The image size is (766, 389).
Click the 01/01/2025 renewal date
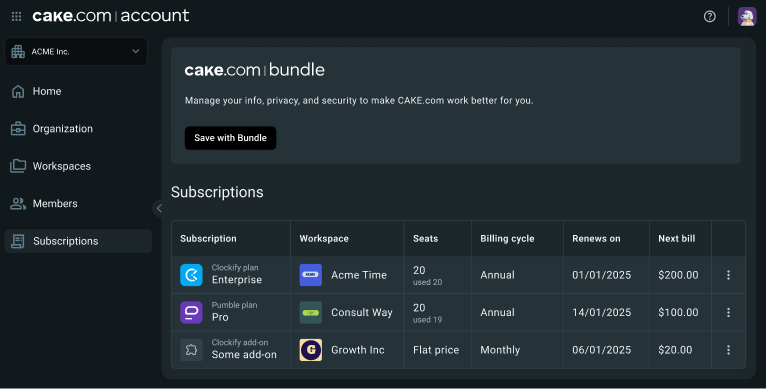click(601, 275)
